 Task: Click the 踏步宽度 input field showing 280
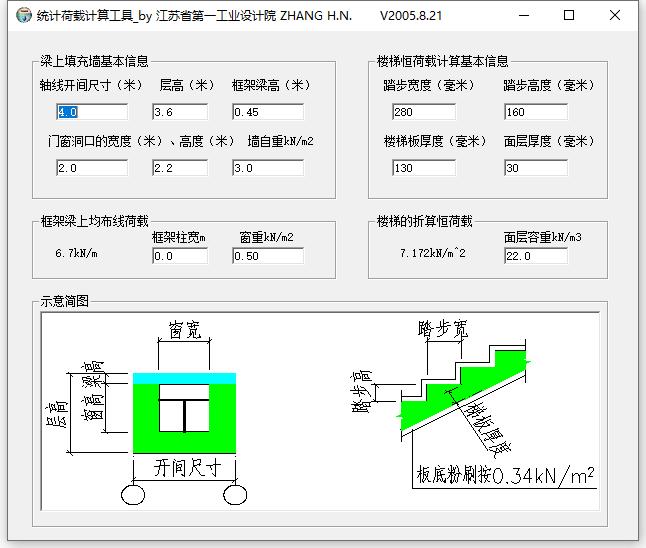[424, 112]
